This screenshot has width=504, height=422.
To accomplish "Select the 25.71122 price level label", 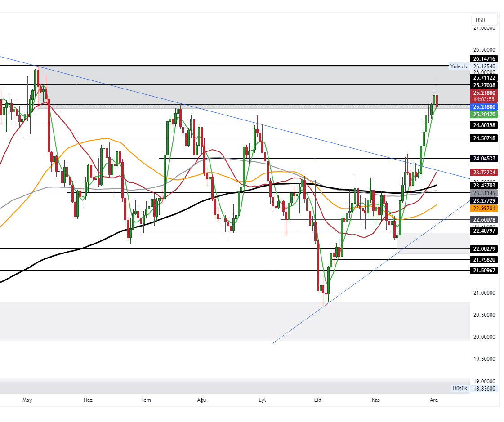I will tap(484, 77).
